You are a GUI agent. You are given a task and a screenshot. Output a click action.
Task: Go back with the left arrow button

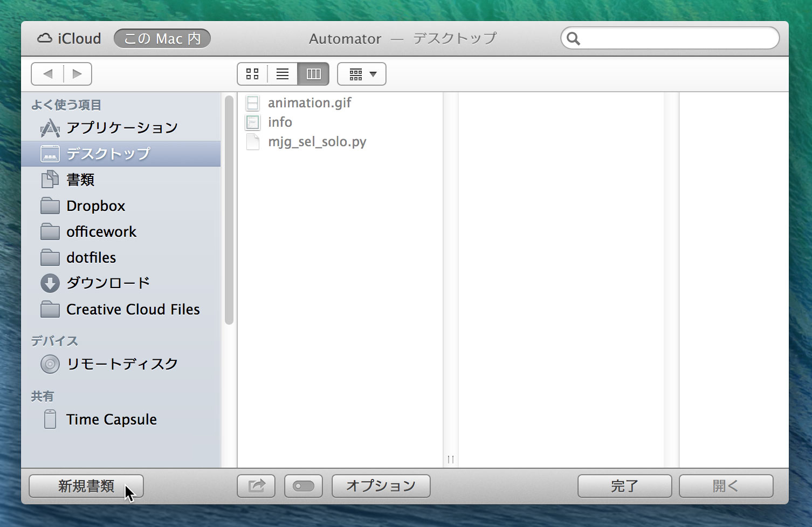[x=47, y=74]
